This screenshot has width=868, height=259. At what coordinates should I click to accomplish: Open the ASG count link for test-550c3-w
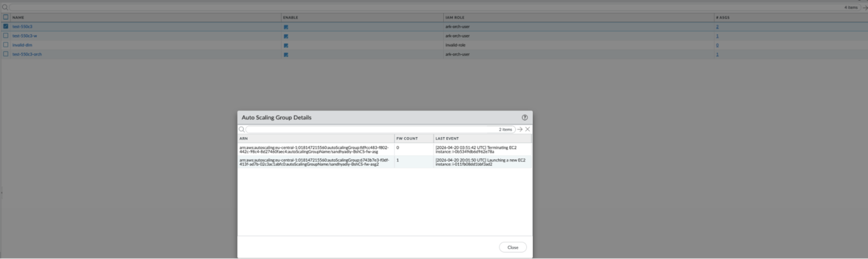717,36
